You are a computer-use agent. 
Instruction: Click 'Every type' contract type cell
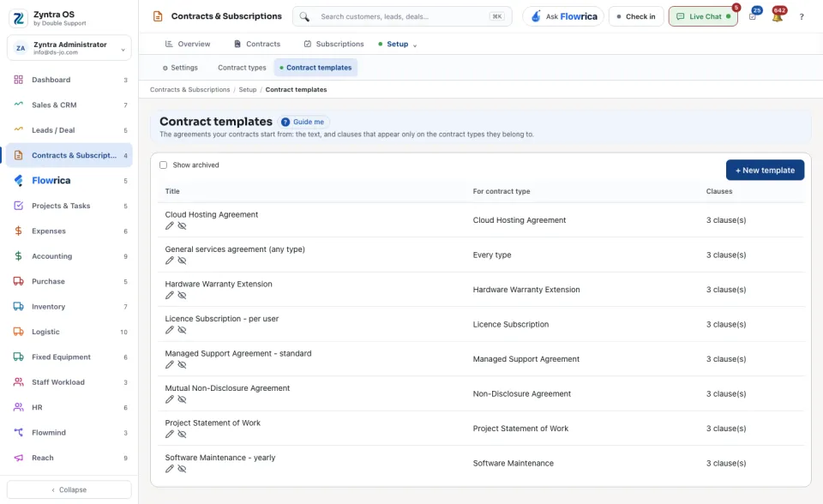point(492,255)
